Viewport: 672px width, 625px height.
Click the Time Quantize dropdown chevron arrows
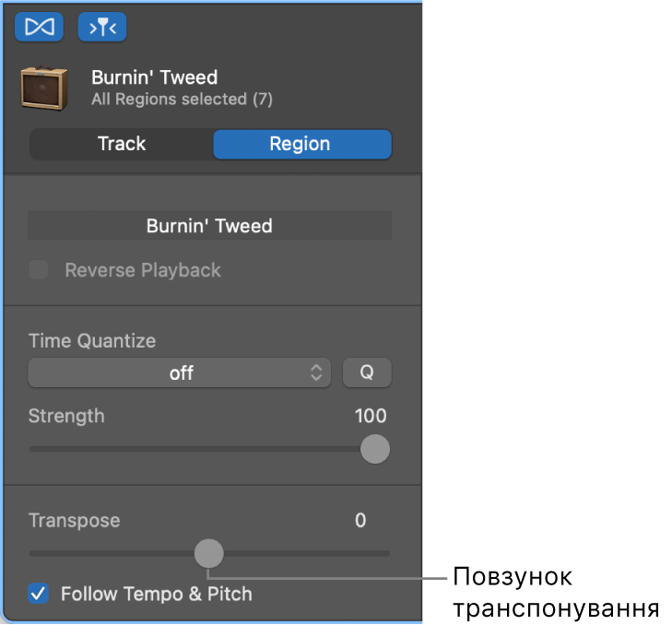coord(316,372)
